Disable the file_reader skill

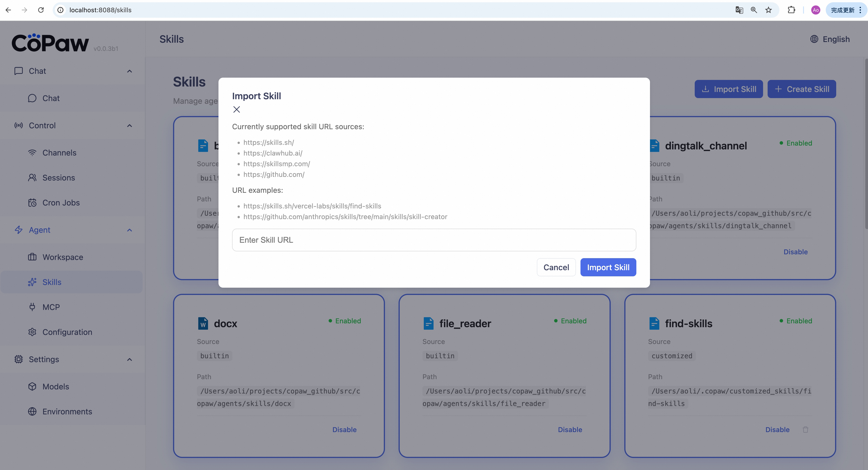coord(570,430)
